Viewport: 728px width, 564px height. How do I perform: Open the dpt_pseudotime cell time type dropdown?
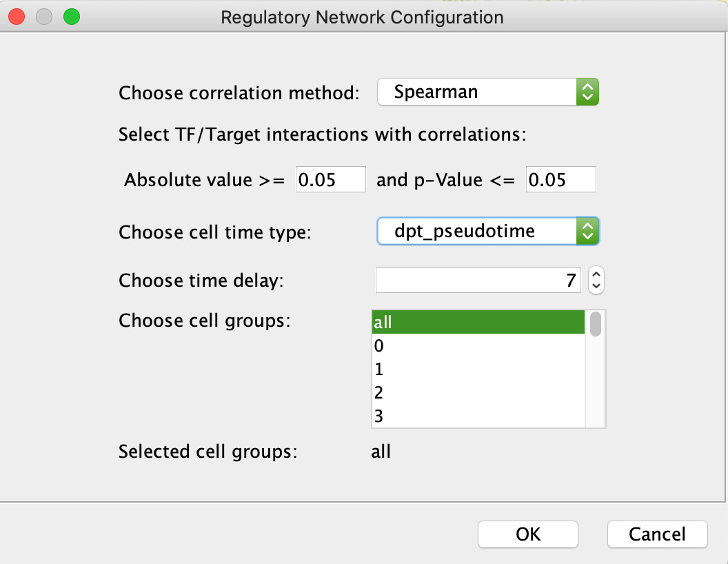pos(487,231)
